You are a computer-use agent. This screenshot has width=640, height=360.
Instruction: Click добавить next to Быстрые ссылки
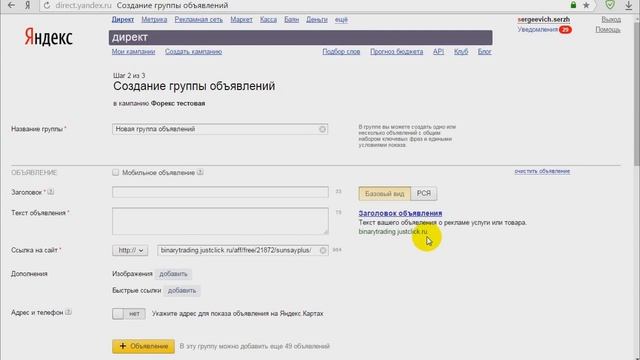point(182,291)
